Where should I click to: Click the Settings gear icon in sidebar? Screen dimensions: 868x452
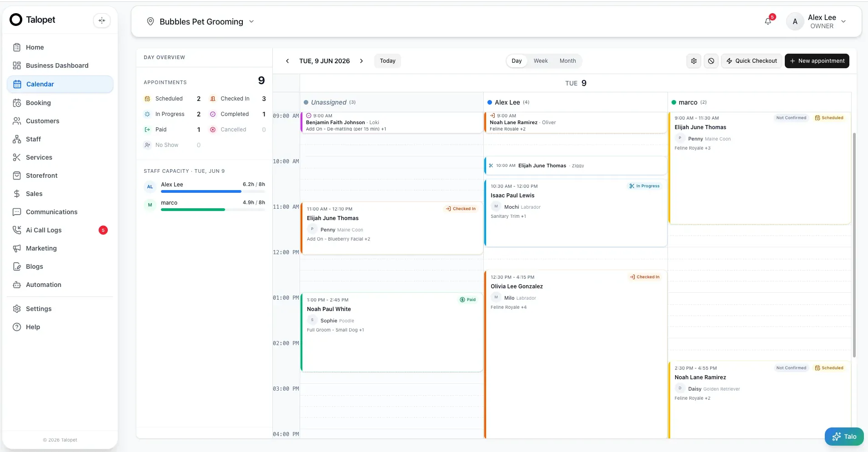(17, 309)
